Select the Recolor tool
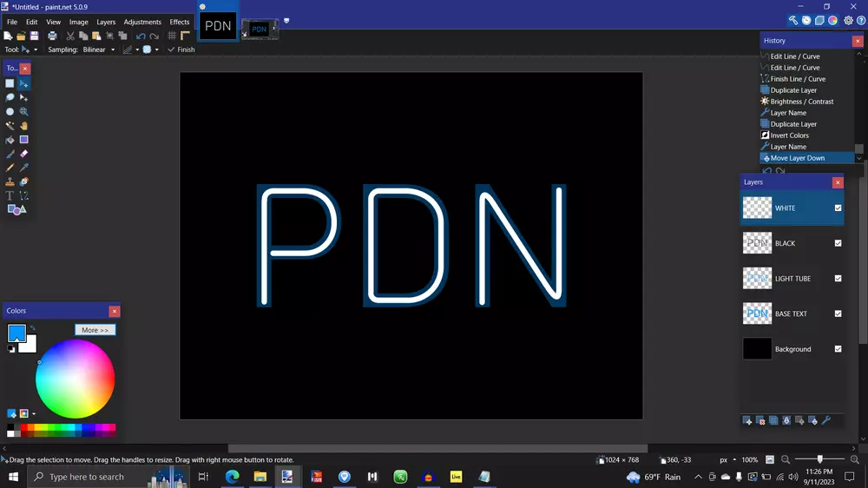This screenshot has height=488, width=868. 23,181
